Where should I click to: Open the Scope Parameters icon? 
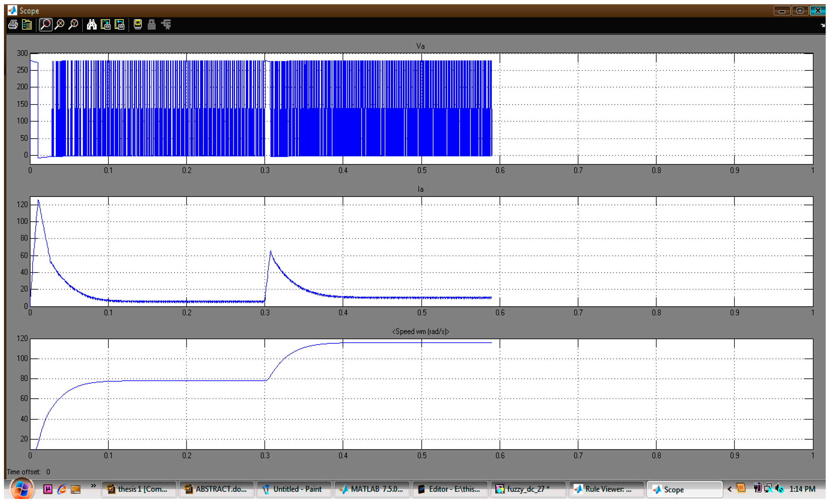coord(27,25)
